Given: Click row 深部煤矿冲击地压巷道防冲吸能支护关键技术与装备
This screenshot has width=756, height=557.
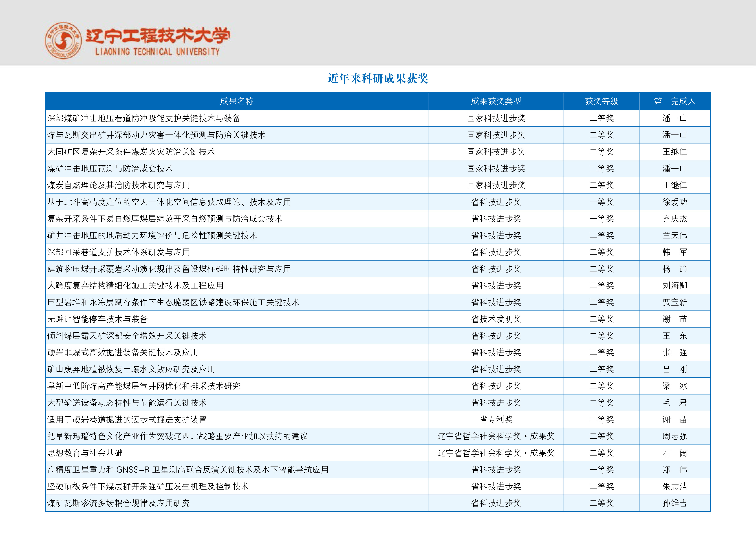Looking at the screenshot, I should 378,118.
